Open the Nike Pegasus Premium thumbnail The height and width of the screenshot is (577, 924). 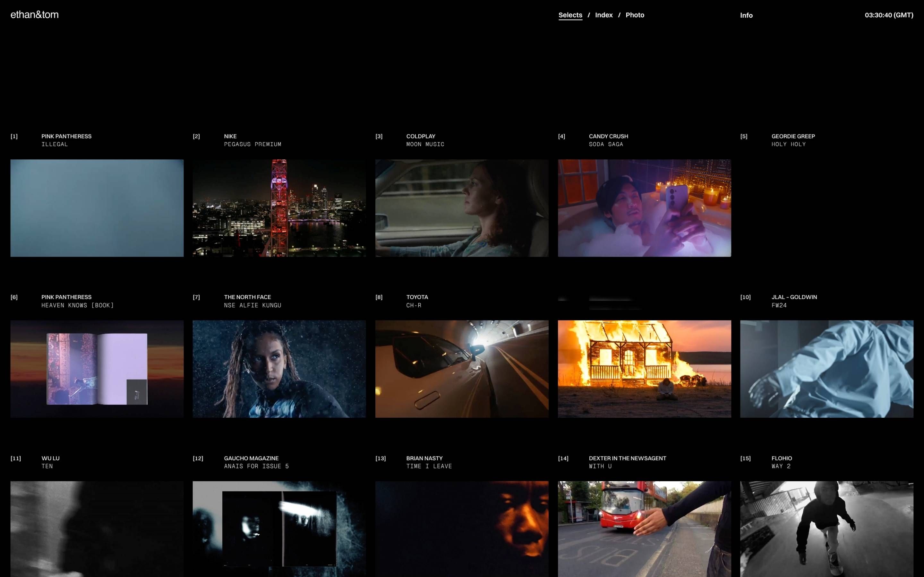279,208
